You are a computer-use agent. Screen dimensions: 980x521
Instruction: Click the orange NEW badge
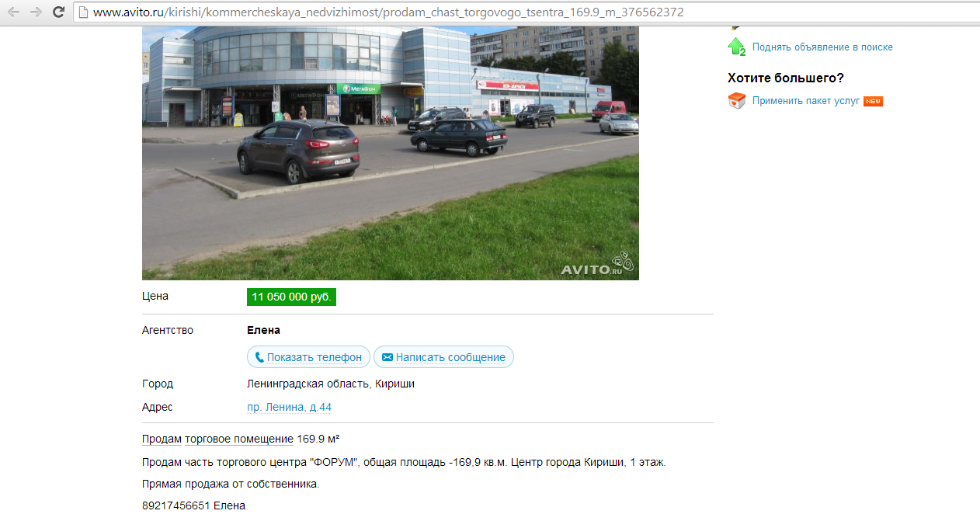(x=873, y=101)
